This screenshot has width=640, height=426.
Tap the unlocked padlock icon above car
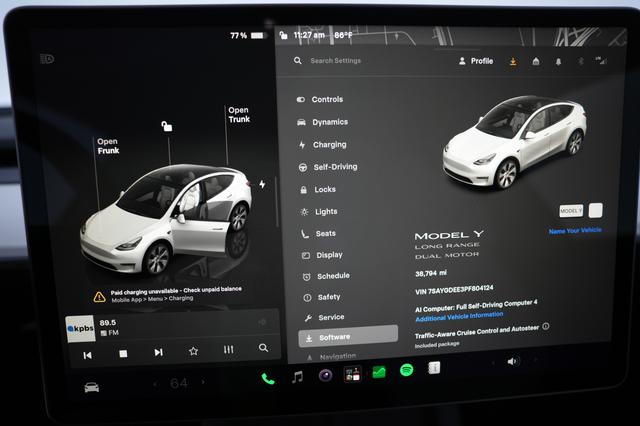click(x=167, y=126)
